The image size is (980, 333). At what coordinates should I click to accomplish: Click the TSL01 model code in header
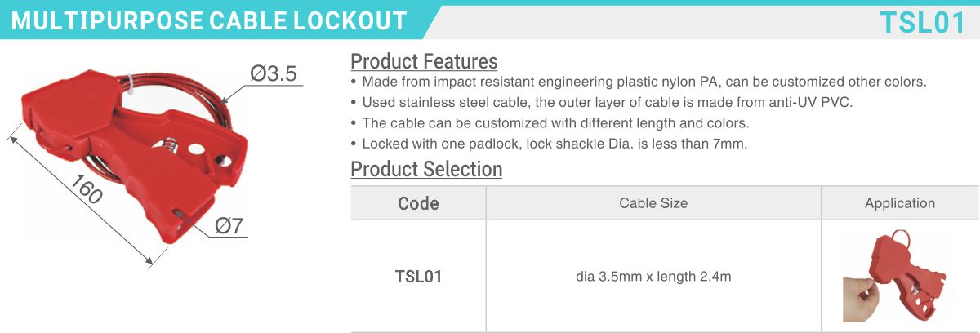(x=923, y=22)
